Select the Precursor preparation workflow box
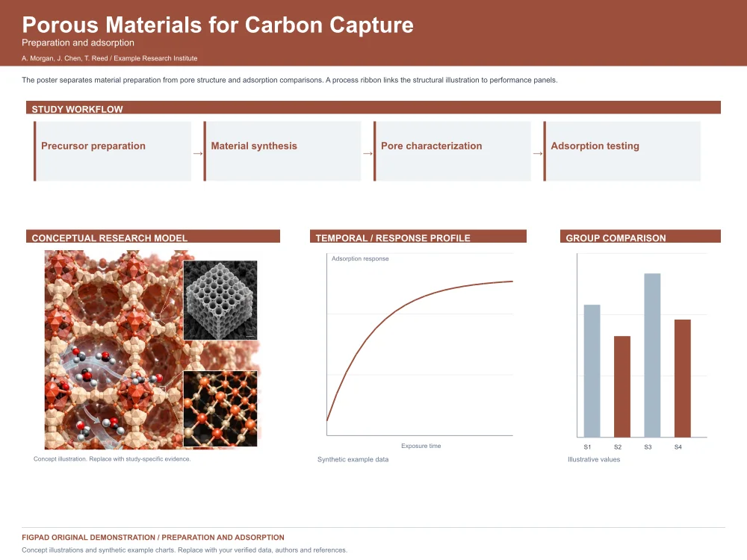This screenshot has width=747, height=560. pyautogui.click(x=113, y=151)
